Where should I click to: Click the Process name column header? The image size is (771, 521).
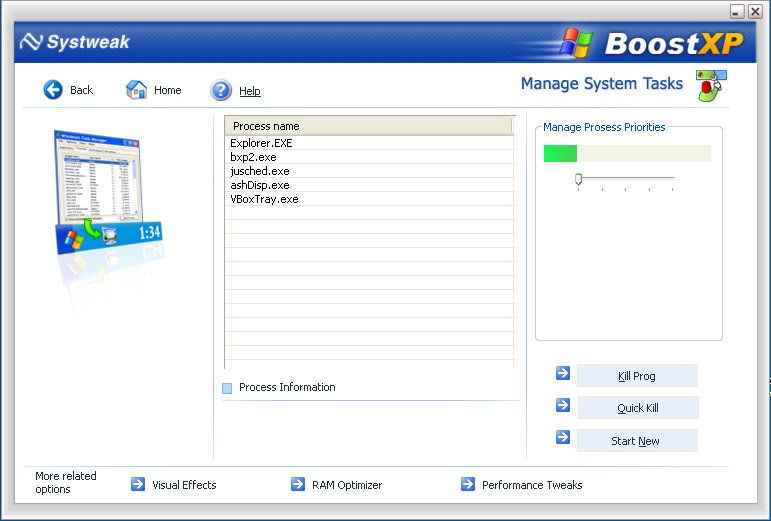tap(369, 126)
